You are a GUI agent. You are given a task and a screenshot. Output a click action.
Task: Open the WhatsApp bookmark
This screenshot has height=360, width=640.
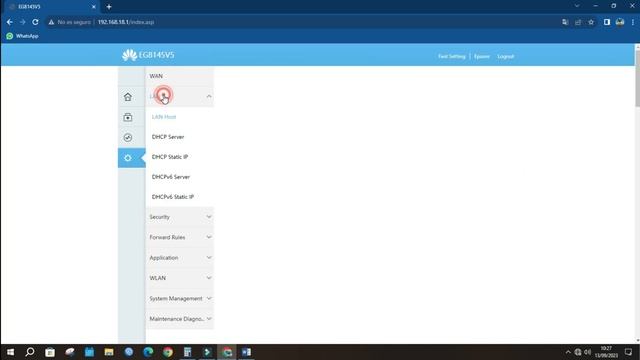click(22, 36)
